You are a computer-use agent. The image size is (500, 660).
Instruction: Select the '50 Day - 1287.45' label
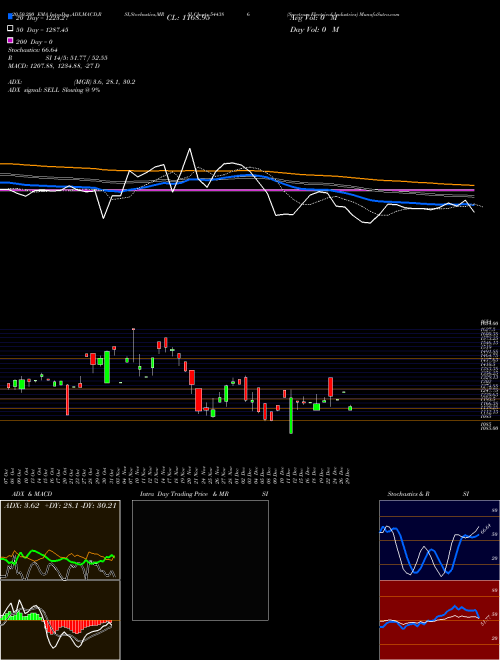[42, 30]
